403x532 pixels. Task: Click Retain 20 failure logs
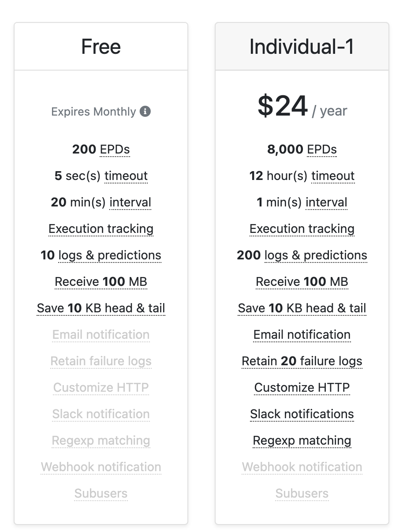point(302,361)
